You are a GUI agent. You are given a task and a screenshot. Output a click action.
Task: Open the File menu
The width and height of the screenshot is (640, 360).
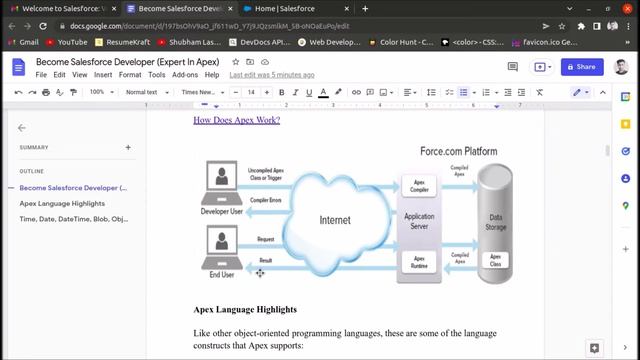pos(41,75)
